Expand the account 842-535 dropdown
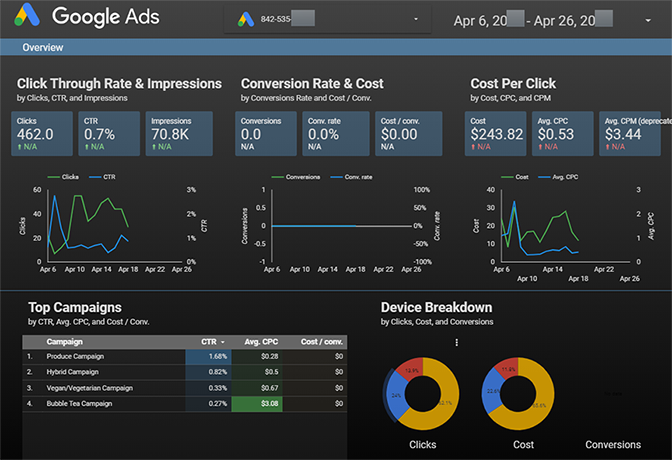This screenshot has height=460, width=672. tap(415, 20)
